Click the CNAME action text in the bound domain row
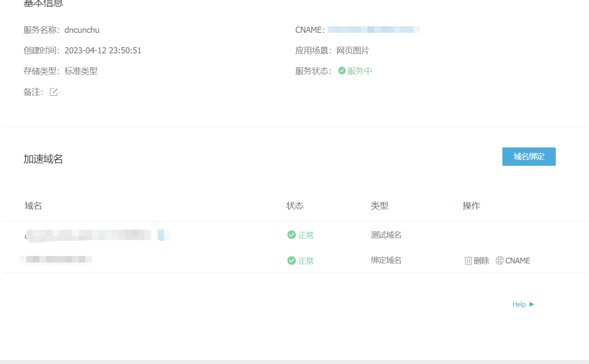 coord(518,261)
